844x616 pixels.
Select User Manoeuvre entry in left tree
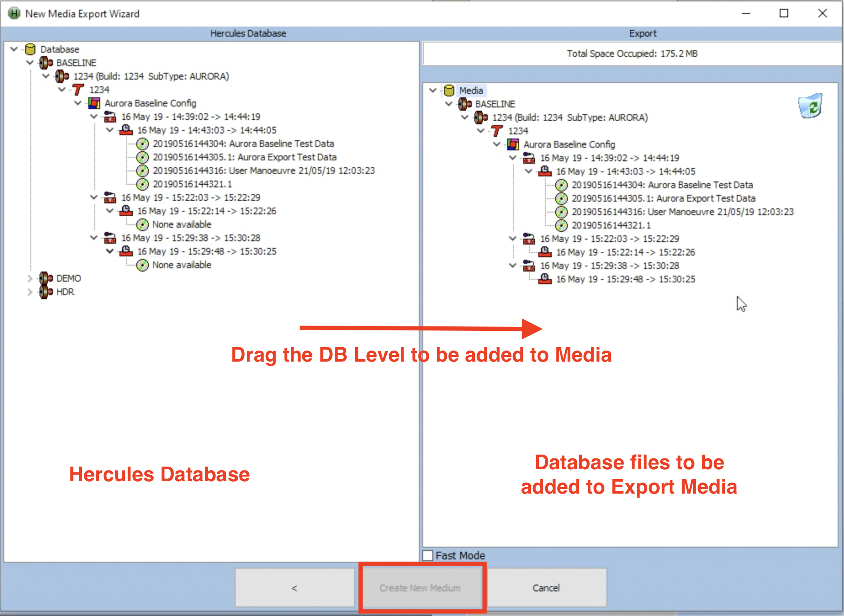264,171
